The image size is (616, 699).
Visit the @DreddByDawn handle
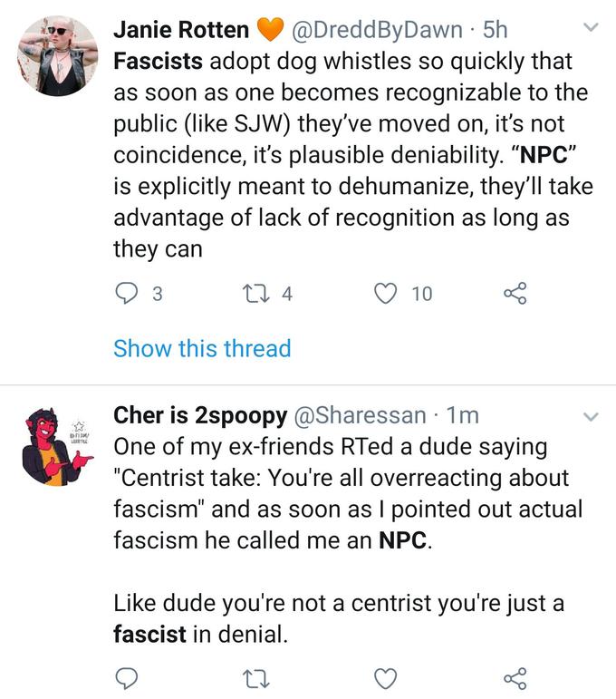click(376, 30)
